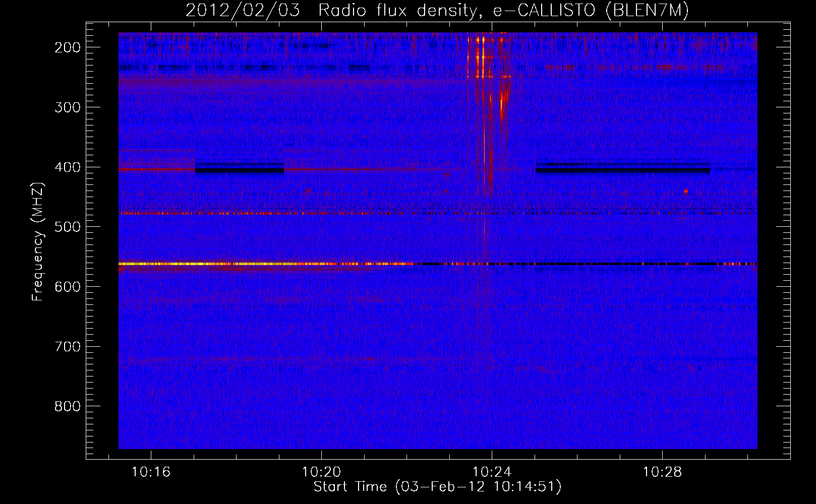
Task: Click the 600 frequency tick label
Action: 68,287
